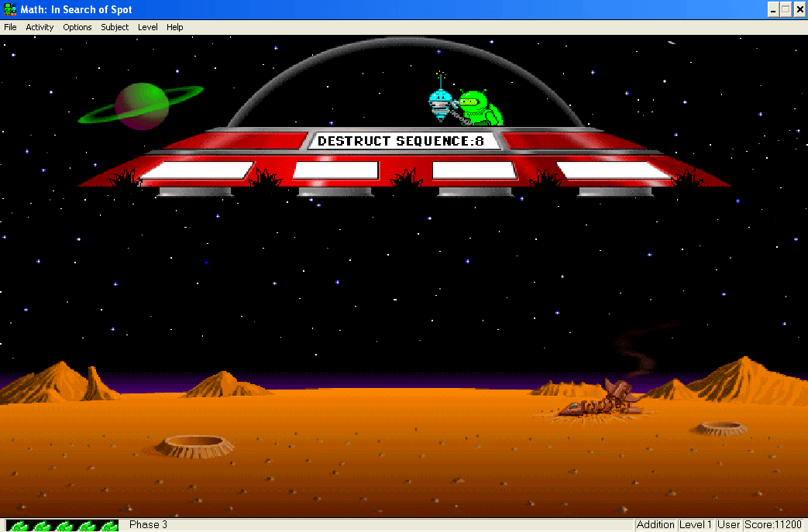The height and width of the screenshot is (532, 808).
Task: Minimize the Math game window
Action: pos(773,10)
